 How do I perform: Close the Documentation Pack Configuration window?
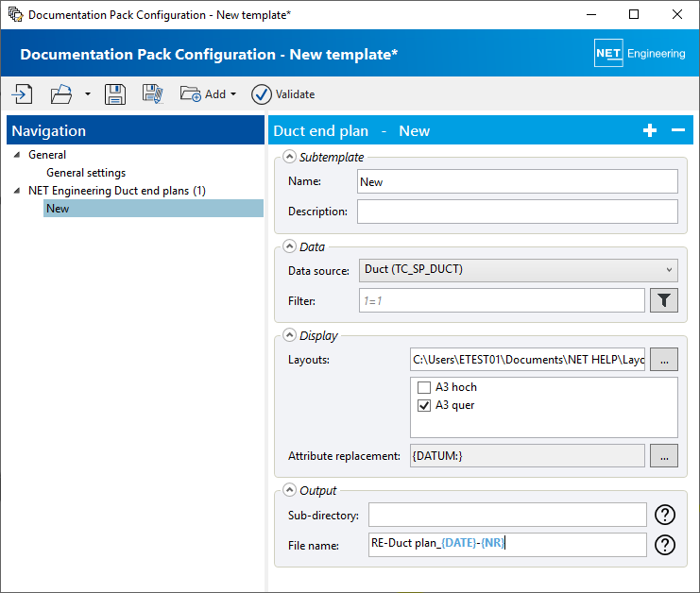click(676, 14)
